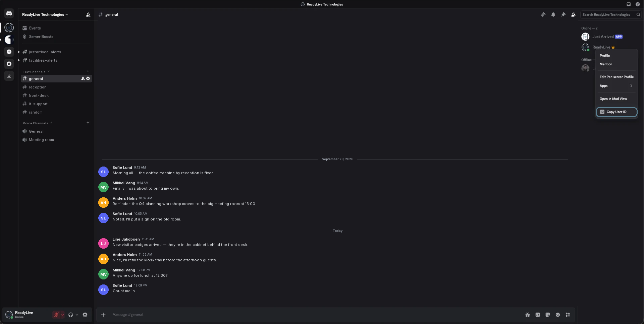644x324 pixels.
Task: Toggle microphone mute button
Action: click(56, 315)
